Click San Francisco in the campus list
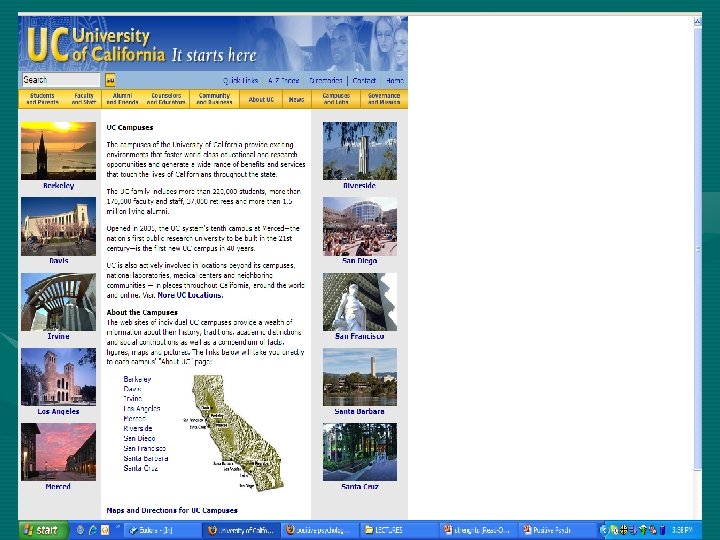The width and height of the screenshot is (720, 540). 144,448
